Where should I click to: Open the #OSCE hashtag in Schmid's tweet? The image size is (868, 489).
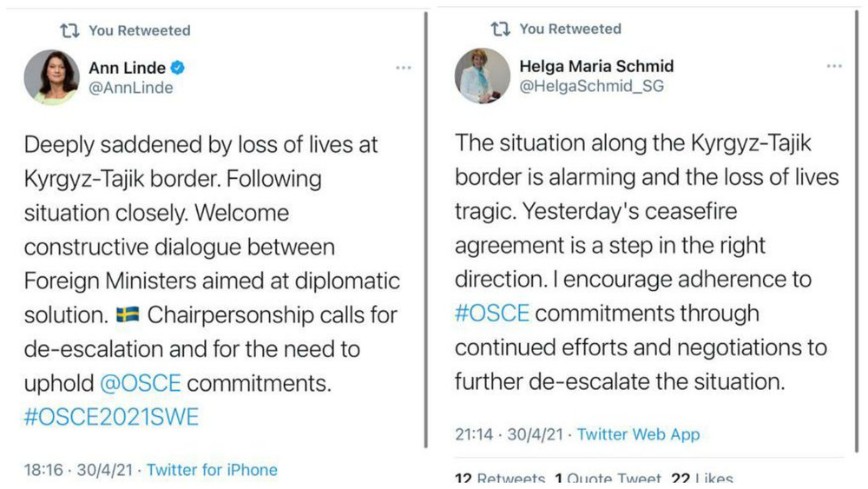coord(491,313)
